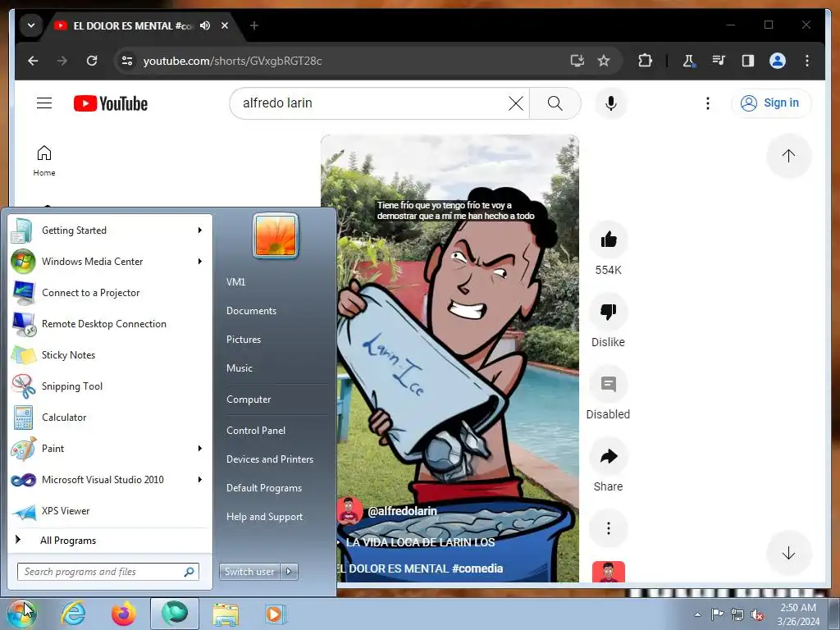Open shutdown options arrow next to Switch user
Viewport: 840px width, 630px height.
tap(290, 572)
